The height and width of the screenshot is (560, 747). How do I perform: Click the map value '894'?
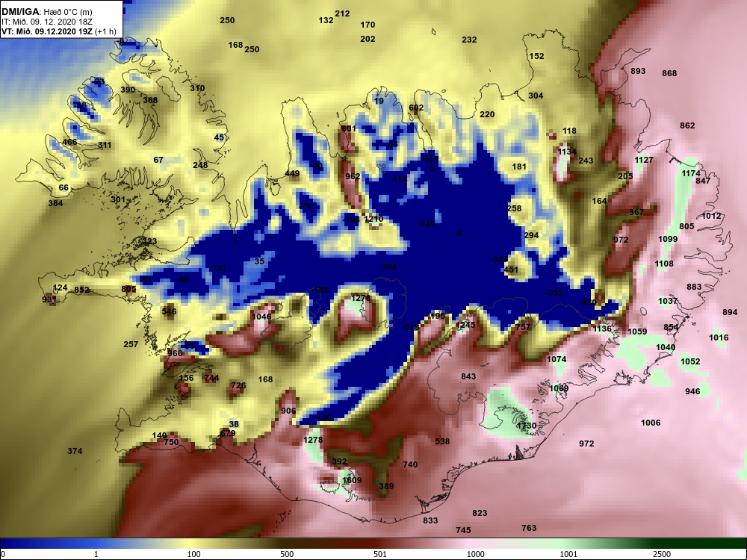pyautogui.click(x=730, y=312)
